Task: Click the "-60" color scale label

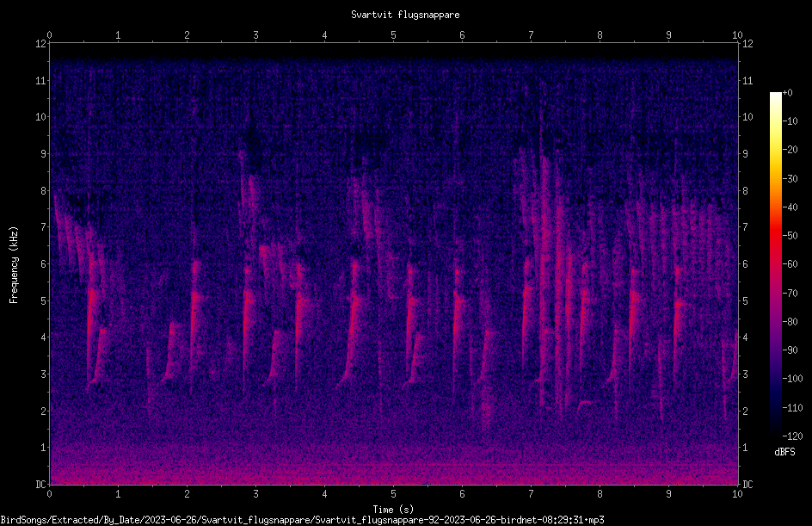Action: click(x=790, y=264)
